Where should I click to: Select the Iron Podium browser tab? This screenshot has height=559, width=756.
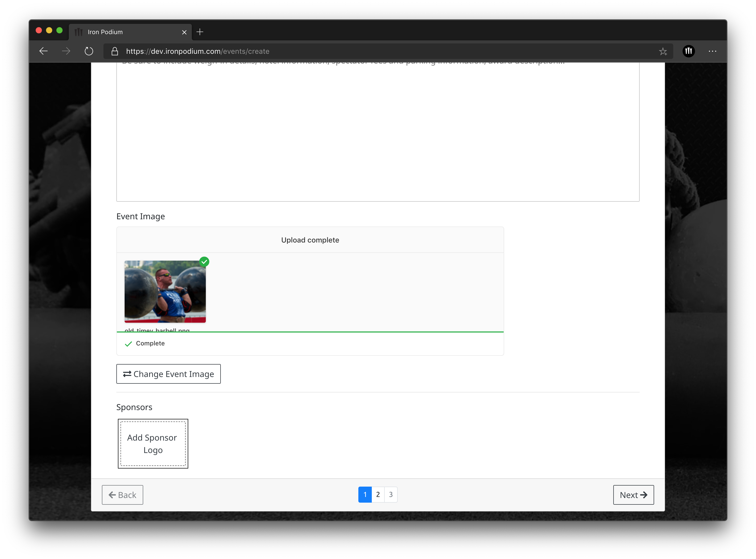pos(130,32)
